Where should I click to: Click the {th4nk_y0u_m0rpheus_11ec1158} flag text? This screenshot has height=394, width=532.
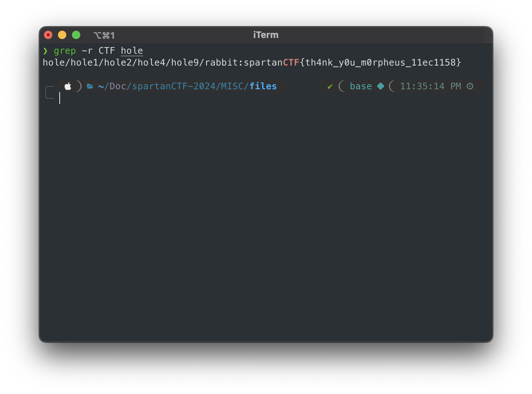pos(380,62)
